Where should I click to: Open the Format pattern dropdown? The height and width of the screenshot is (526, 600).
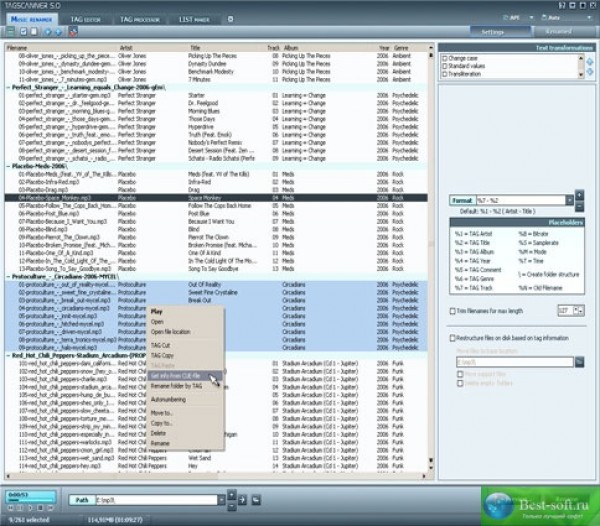(568, 201)
